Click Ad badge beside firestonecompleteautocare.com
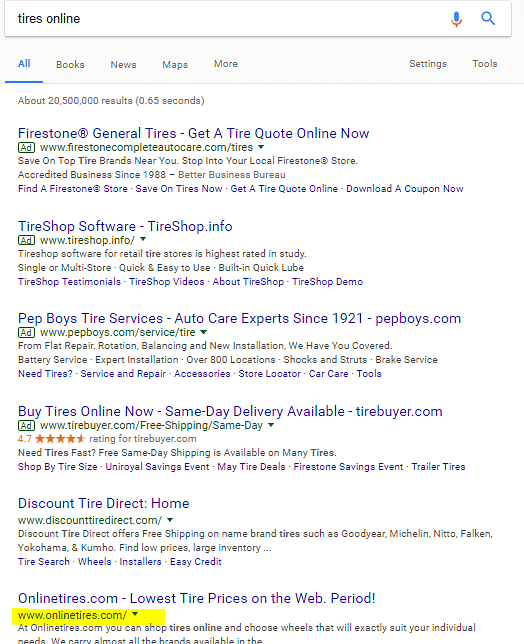 click(26, 147)
